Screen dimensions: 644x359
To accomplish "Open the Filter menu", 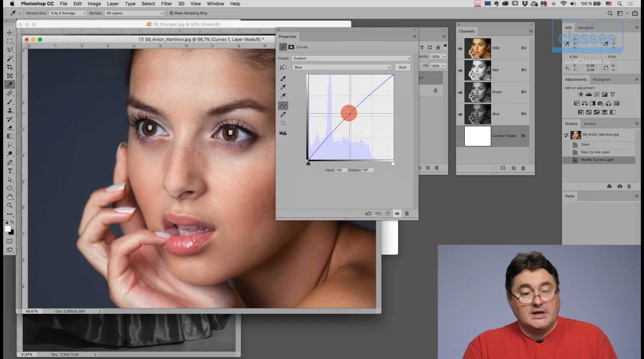I will (166, 4).
